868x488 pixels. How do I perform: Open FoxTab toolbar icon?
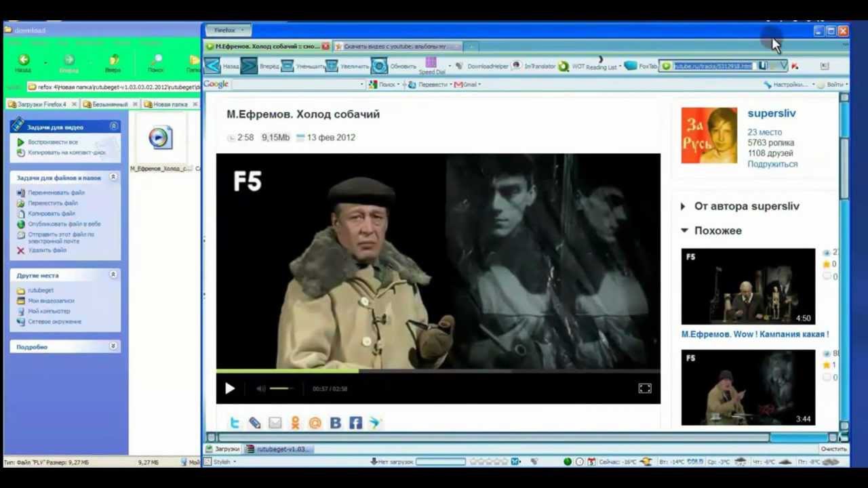631,66
